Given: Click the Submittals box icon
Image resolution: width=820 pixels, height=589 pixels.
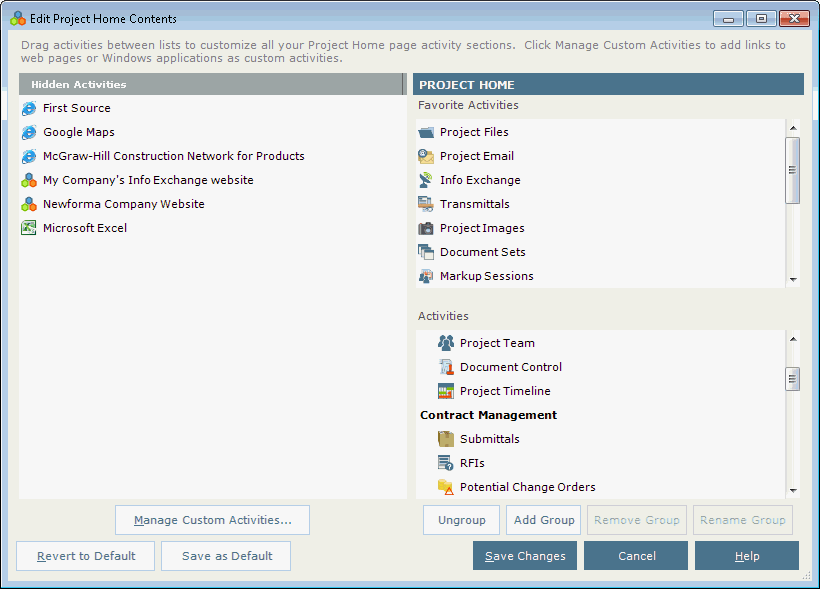Looking at the screenshot, I should click(x=446, y=439).
